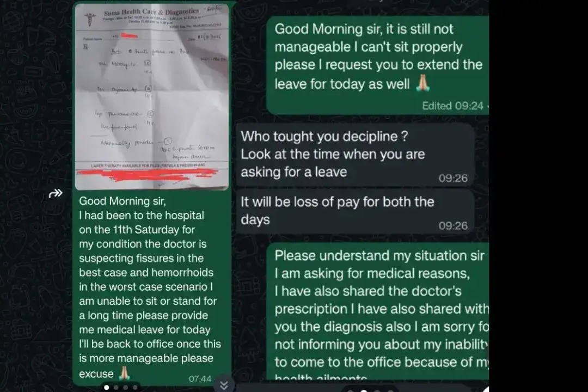
Task: Tap the caduceus logo on the prescription
Action: [x=90, y=19]
